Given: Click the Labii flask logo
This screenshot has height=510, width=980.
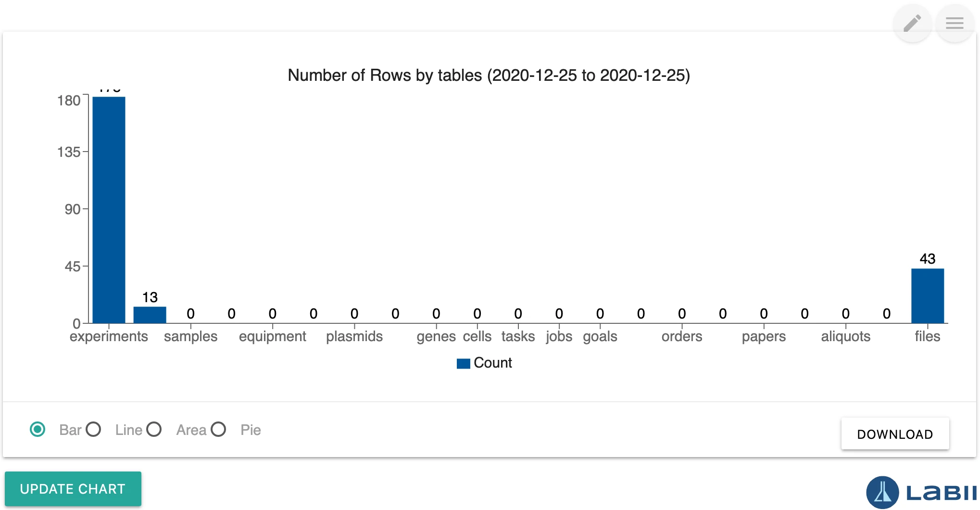Looking at the screenshot, I should coord(882,492).
